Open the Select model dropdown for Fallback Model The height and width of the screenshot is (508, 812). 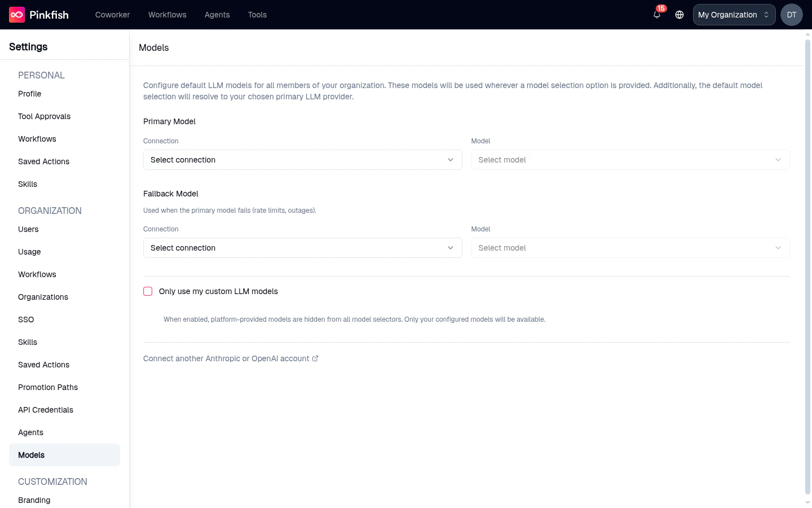(x=630, y=248)
